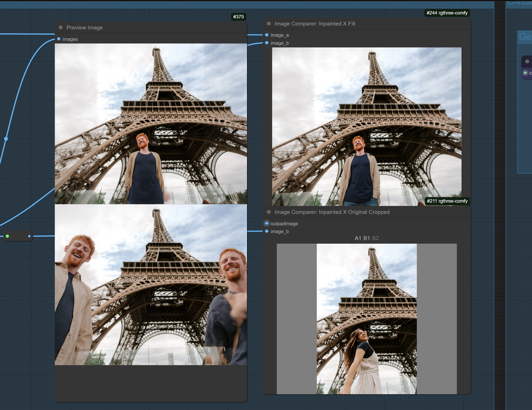
Task: Click the #211 rgthree-comfy badge
Action: click(447, 201)
